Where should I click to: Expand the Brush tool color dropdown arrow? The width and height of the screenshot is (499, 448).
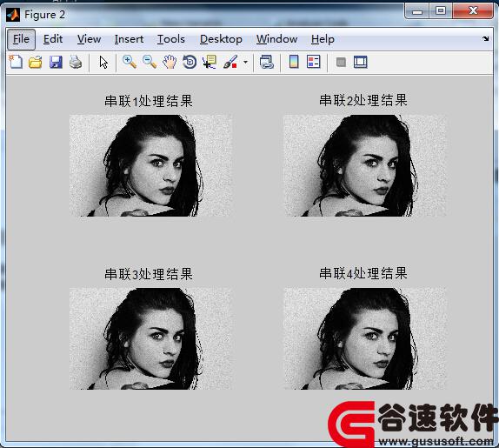coord(245,62)
